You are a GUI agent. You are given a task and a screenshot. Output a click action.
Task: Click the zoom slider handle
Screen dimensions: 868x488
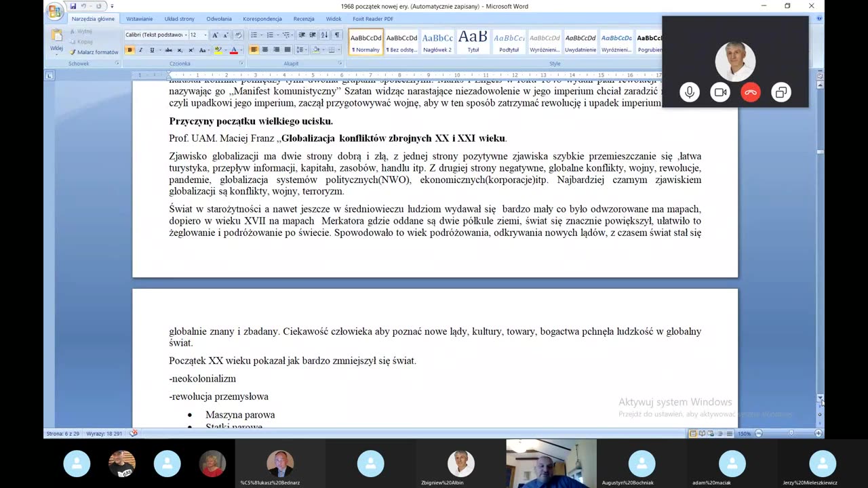tap(791, 433)
